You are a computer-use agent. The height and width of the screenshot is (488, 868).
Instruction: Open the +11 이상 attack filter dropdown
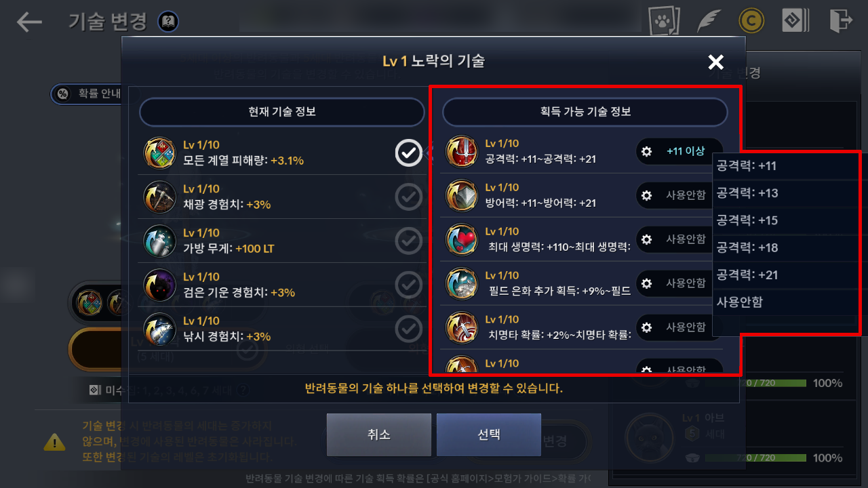coord(679,151)
